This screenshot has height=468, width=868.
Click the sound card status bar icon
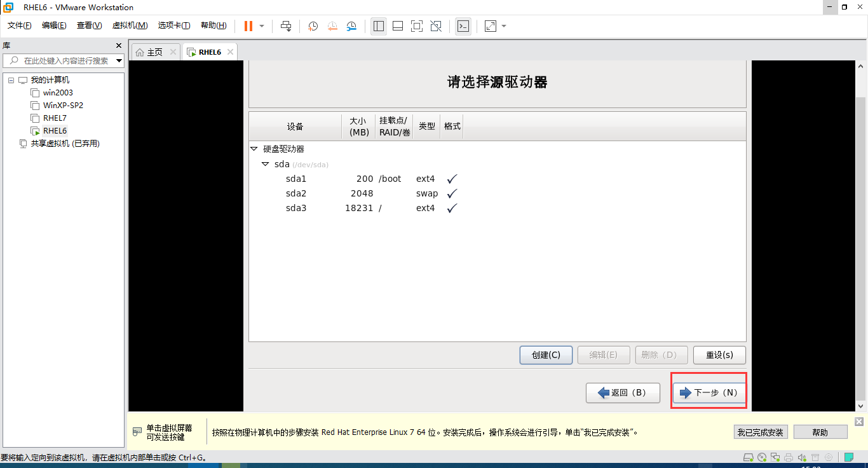click(802, 457)
